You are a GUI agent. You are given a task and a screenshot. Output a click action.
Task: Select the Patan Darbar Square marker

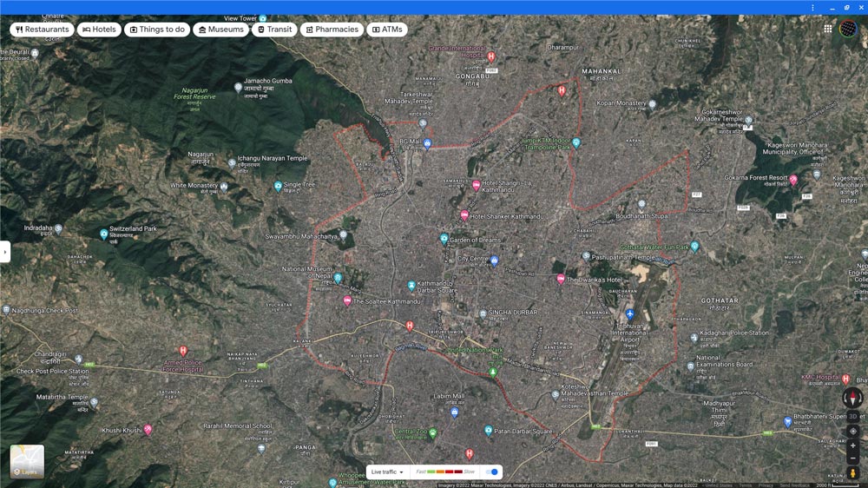[488, 431]
